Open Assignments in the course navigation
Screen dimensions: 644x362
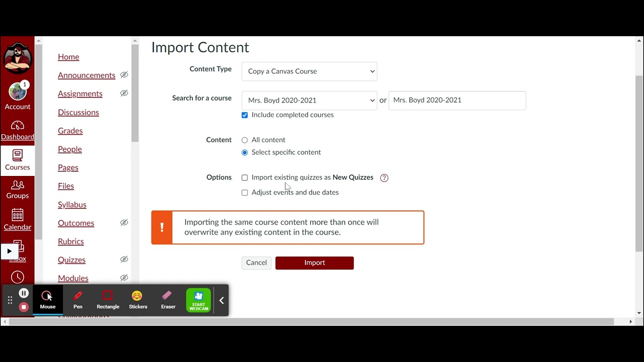pyautogui.click(x=80, y=94)
